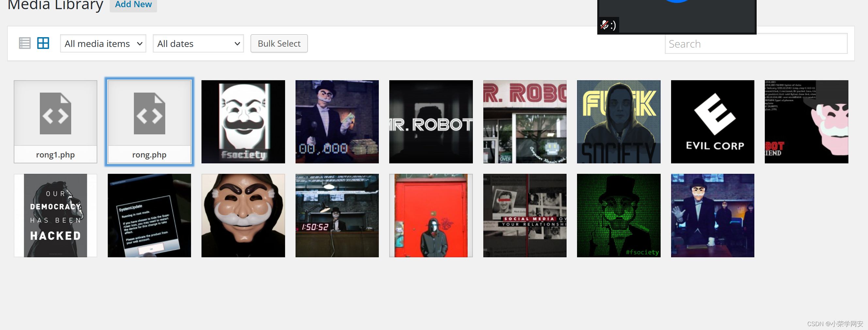Open the SystemUpdate phone screen image

149,216
